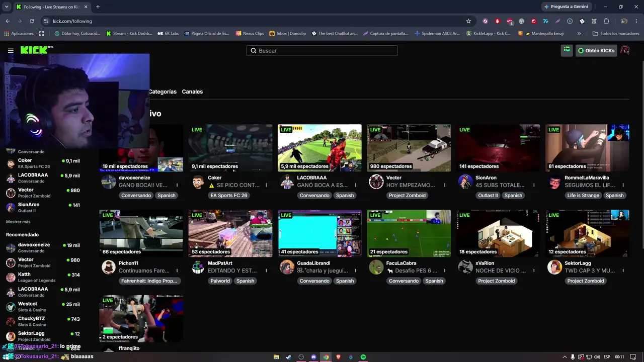The height and width of the screenshot is (362, 644).
Task: Open the Nexus Clips bookmark
Action: 250,34
